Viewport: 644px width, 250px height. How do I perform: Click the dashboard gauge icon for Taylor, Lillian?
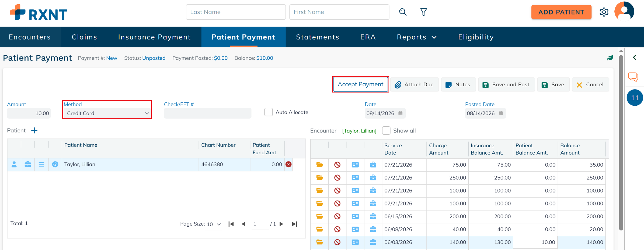(x=55, y=164)
